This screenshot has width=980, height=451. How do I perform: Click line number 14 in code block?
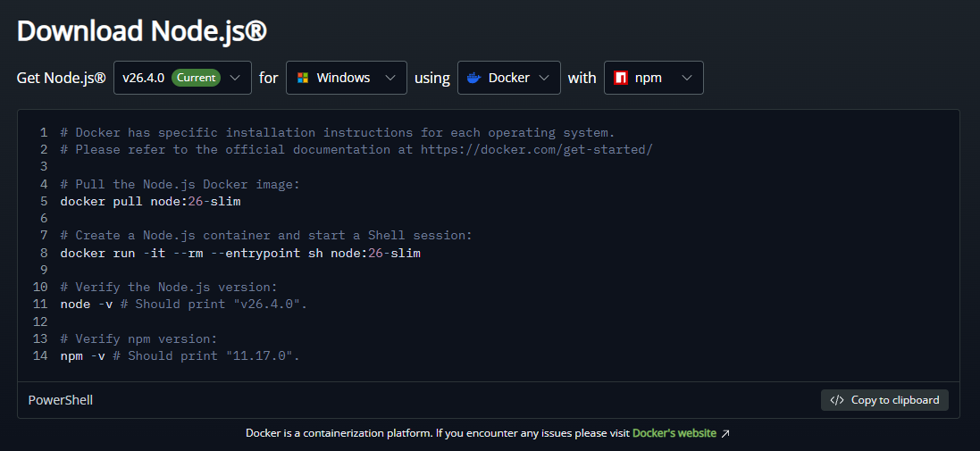pyautogui.click(x=40, y=356)
